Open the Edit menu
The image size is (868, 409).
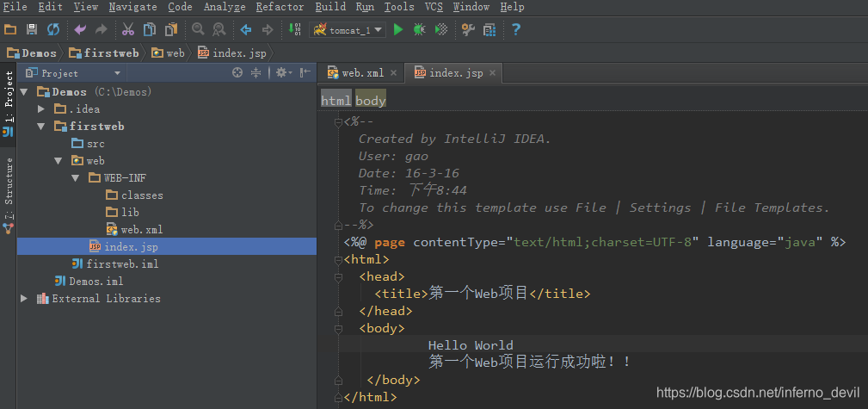click(51, 7)
